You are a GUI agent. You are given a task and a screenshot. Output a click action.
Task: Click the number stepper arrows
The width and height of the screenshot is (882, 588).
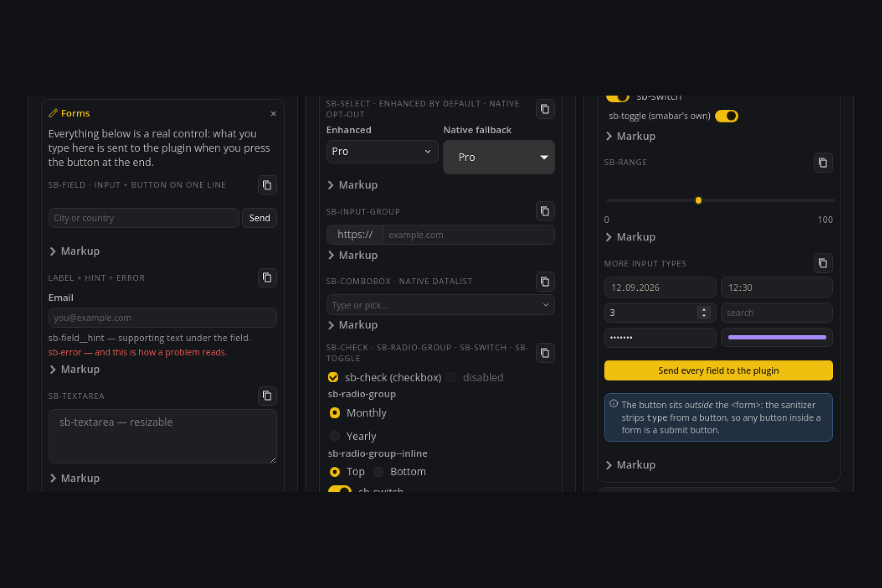pyautogui.click(x=704, y=313)
